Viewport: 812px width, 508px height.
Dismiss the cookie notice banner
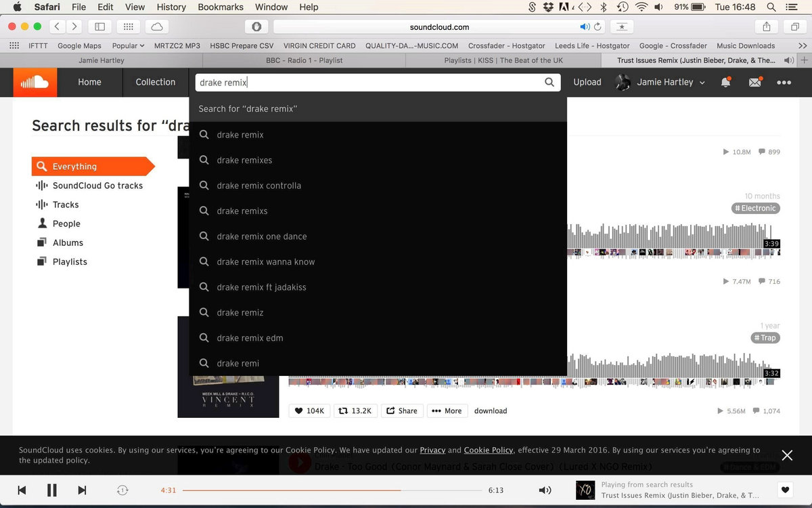[787, 455]
